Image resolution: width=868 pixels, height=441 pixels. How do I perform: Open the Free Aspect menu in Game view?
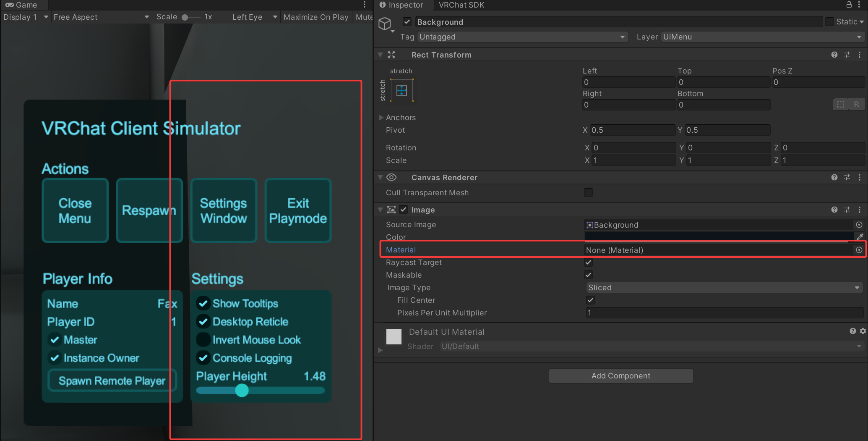click(101, 17)
